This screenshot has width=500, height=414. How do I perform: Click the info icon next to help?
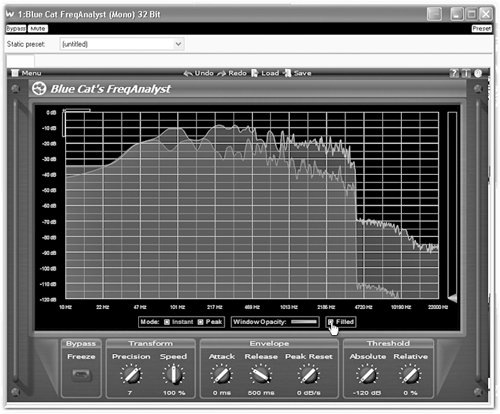(466, 73)
